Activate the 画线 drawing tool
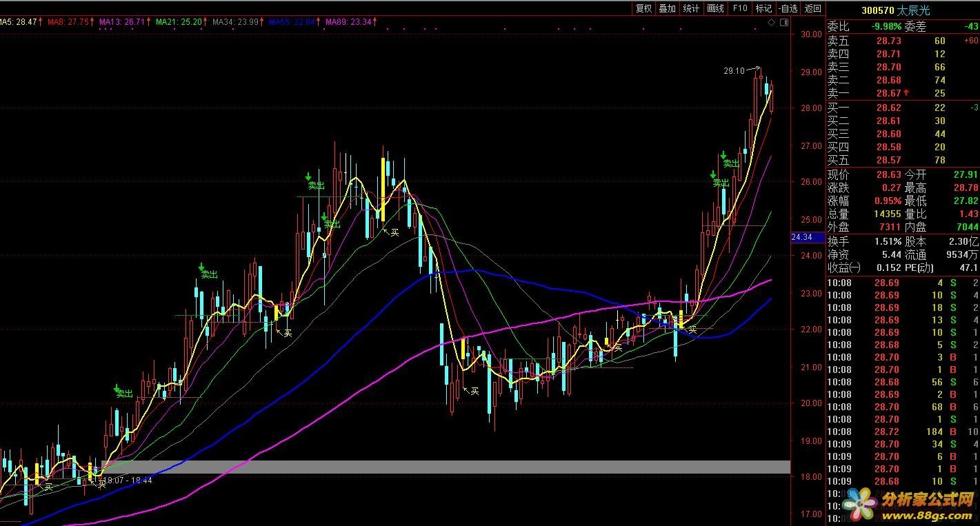 point(716,8)
